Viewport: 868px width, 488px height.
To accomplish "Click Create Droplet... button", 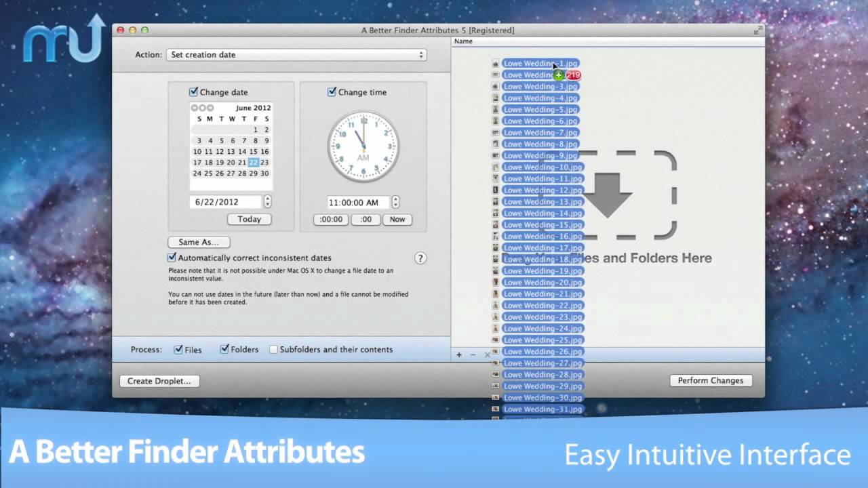I will pos(159,381).
